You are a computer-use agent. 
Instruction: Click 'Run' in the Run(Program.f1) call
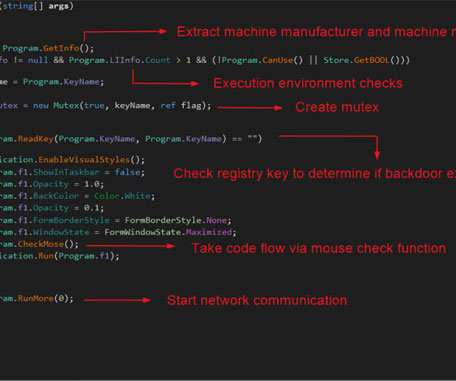coord(46,256)
